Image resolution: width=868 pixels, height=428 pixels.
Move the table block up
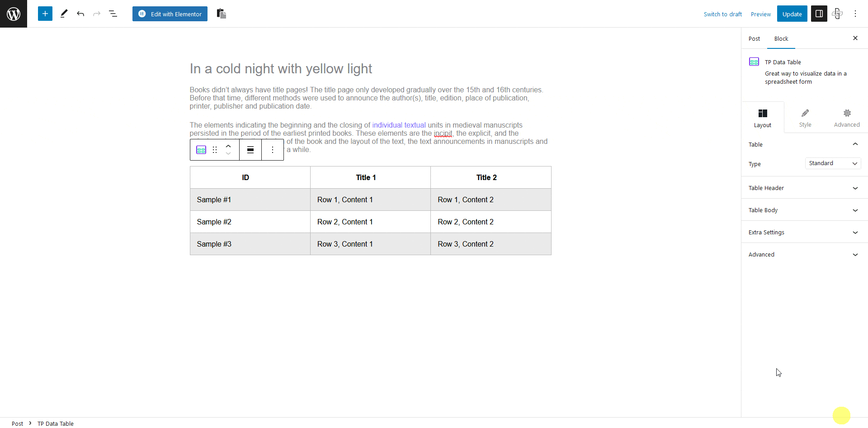[x=229, y=146]
